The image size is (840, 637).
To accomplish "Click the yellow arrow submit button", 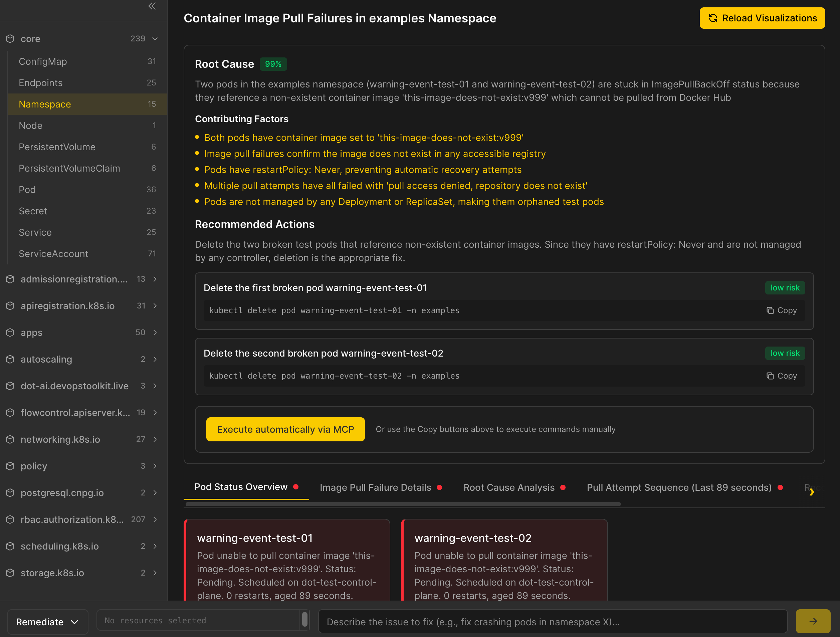I will tap(813, 621).
